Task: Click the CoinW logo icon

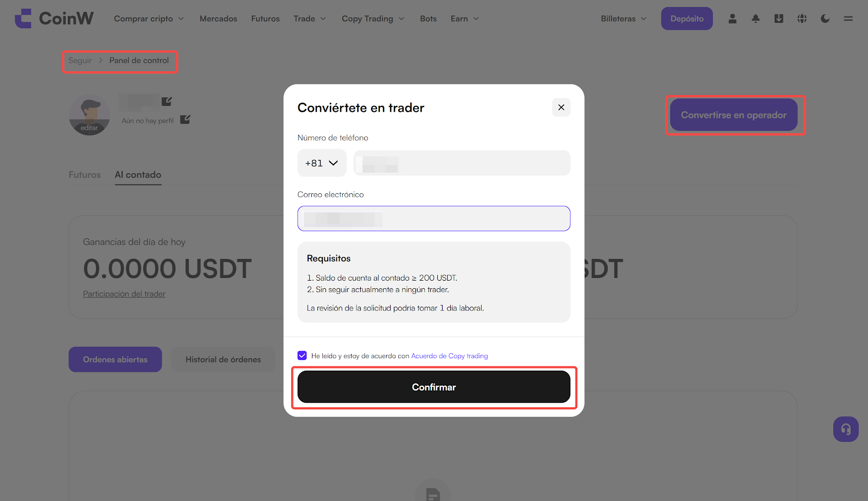Action: (x=23, y=18)
